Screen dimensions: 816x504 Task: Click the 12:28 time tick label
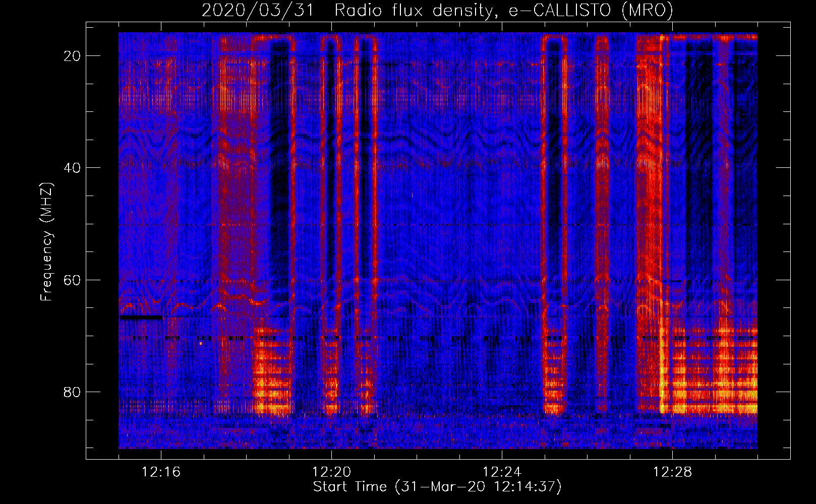[672, 472]
